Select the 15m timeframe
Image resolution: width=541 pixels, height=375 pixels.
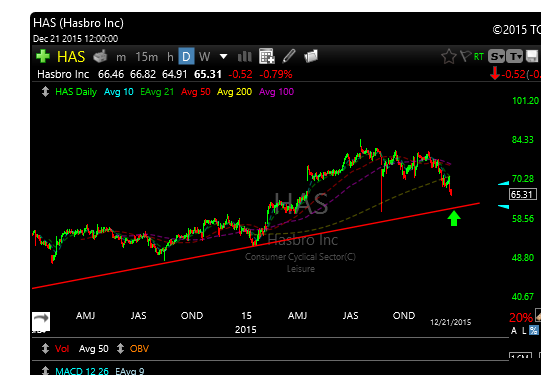point(146,57)
